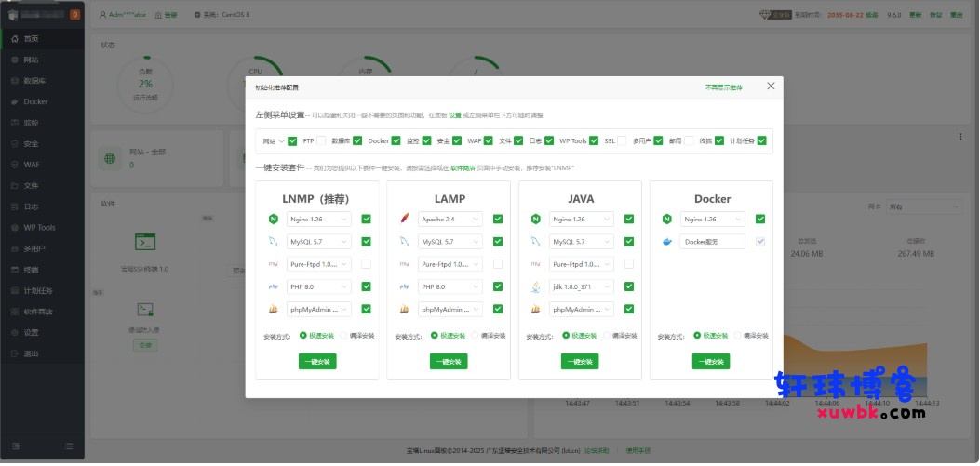Click the Java JDK coffee icon
This screenshot has width=980, height=466.
point(536,286)
